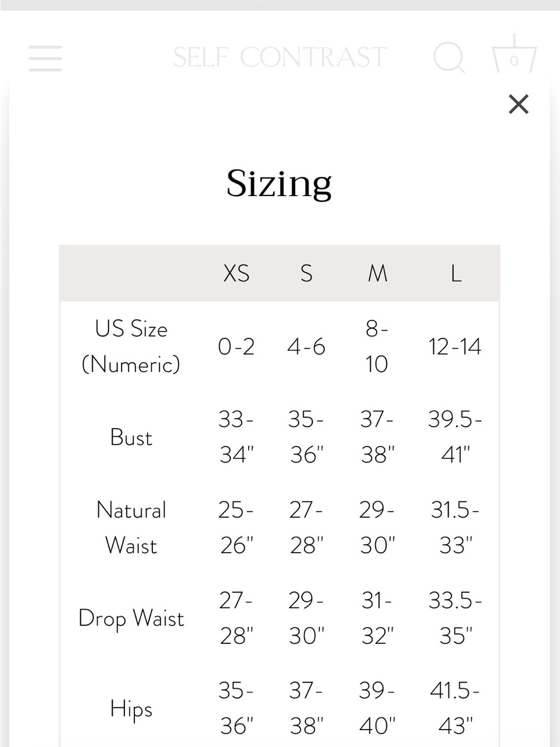This screenshot has width=560, height=747.
Task: View the shopping cart basket
Action: (514, 55)
